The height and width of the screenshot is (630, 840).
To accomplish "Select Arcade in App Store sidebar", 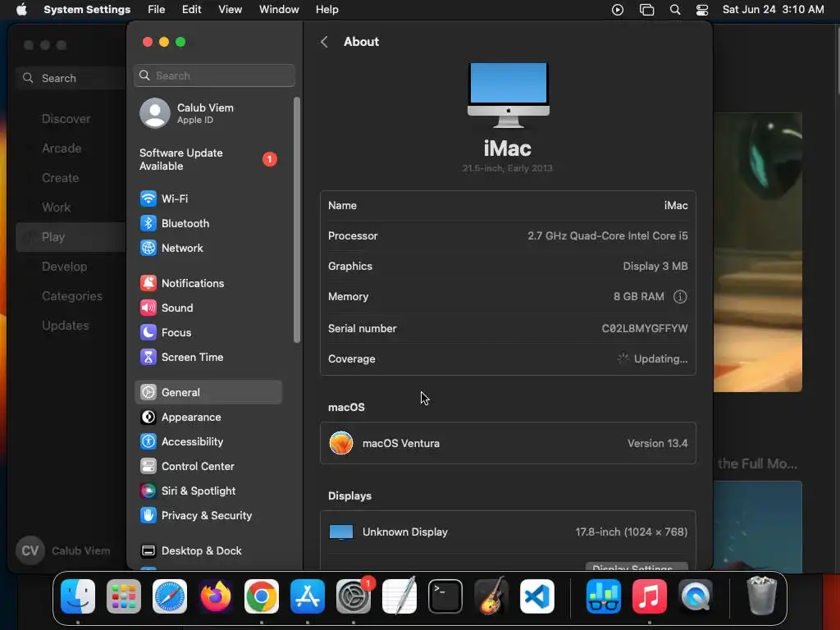I will 62,148.
